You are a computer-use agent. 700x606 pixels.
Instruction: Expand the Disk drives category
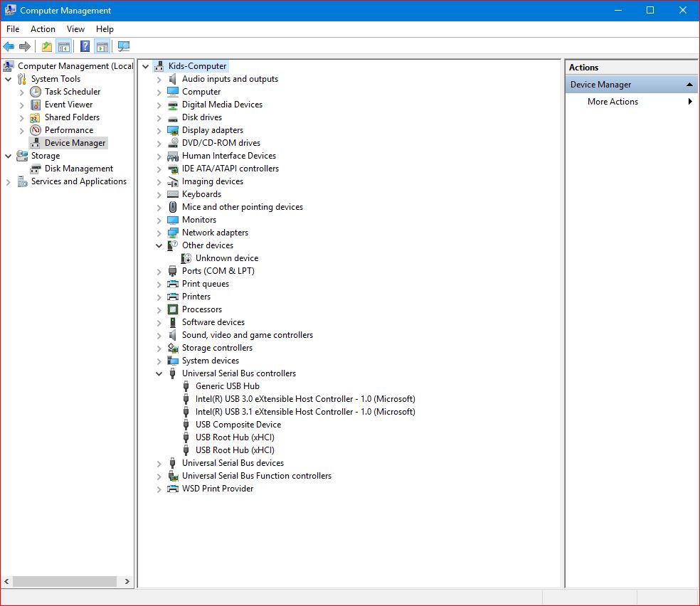tap(159, 118)
